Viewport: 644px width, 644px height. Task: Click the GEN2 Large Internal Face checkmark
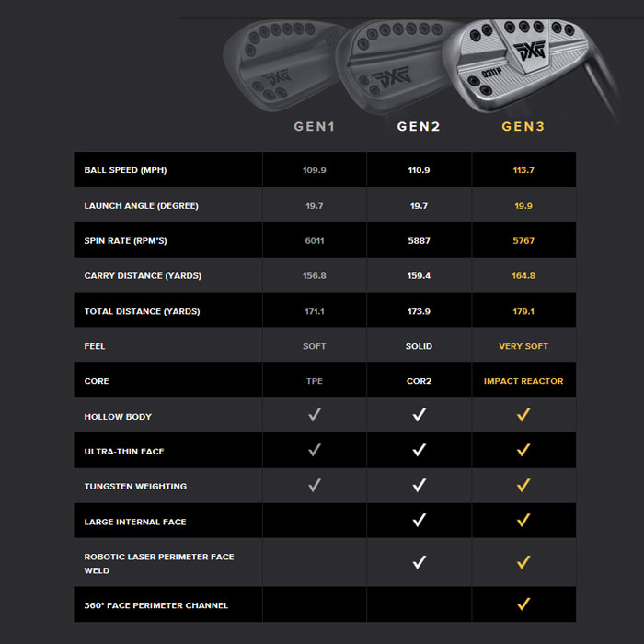419,521
